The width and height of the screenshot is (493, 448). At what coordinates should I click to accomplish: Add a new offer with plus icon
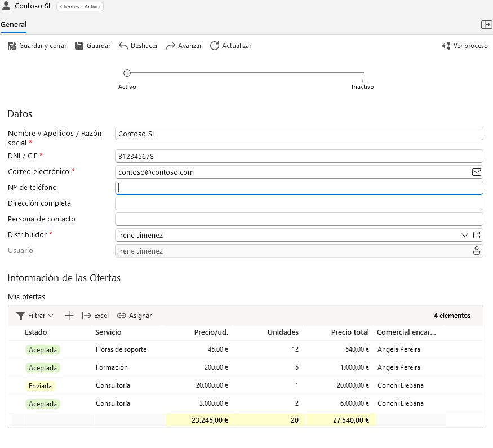[69, 316]
